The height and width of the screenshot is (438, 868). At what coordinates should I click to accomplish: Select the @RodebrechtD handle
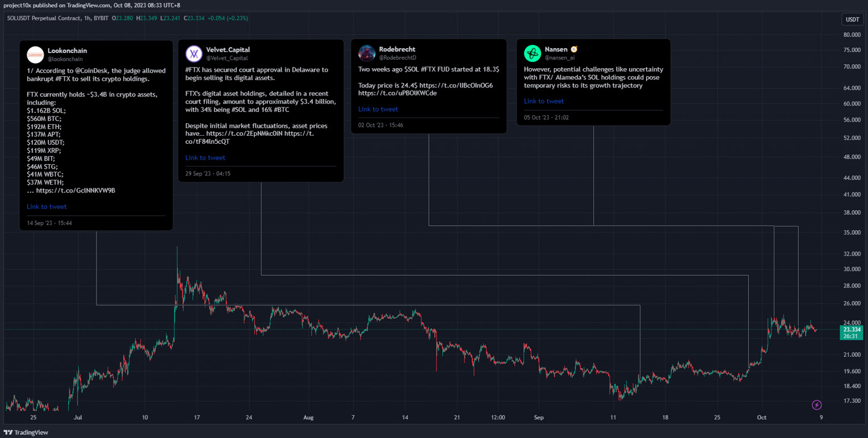click(398, 57)
